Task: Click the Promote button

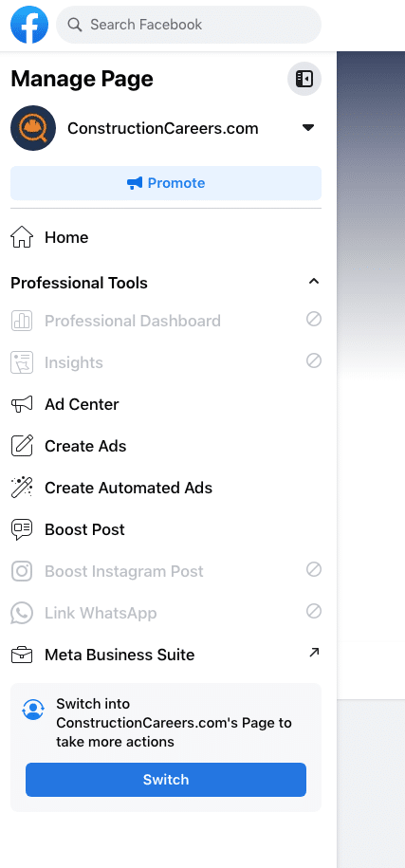Action: [166, 183]
